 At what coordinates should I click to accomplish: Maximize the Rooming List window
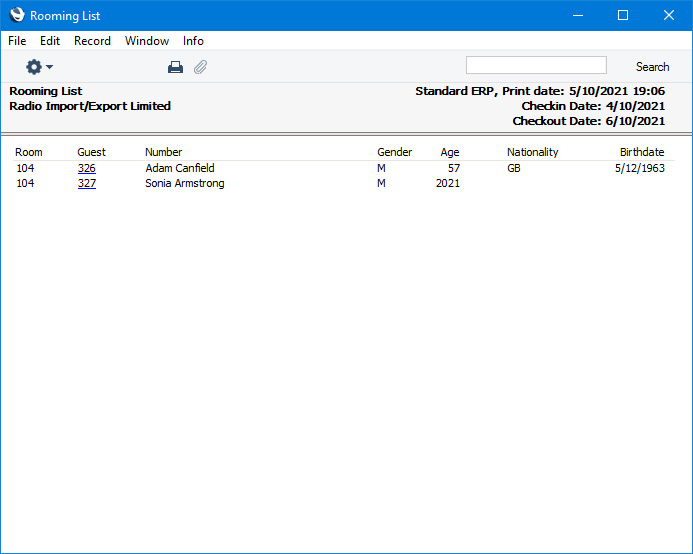pyautogui.click(x=623, y=15)
